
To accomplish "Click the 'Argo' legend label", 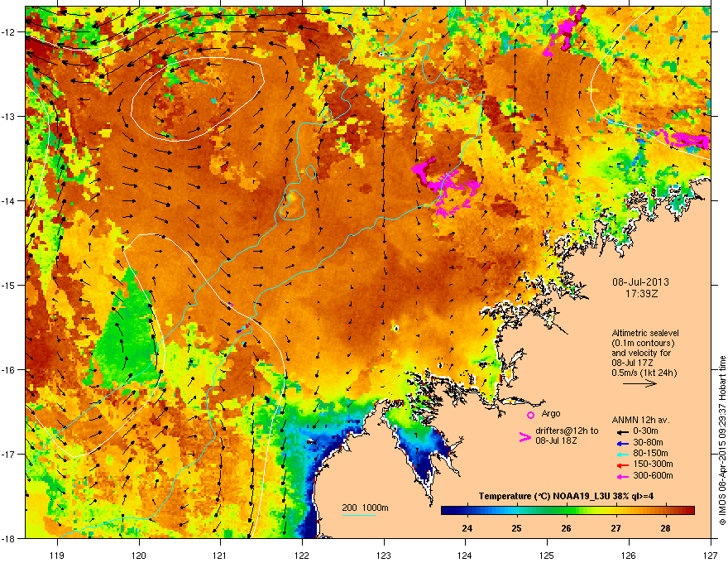I will click(551, 413).
